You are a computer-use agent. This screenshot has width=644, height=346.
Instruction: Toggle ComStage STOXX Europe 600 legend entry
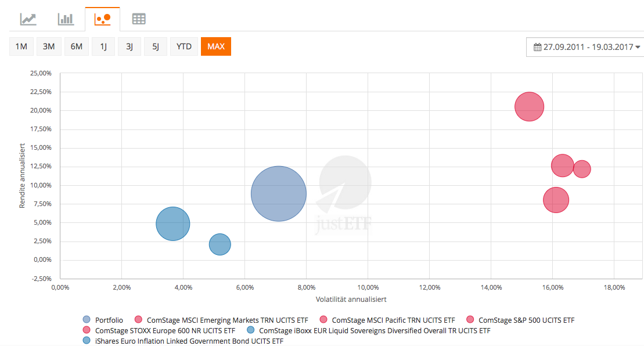point(159,330)
